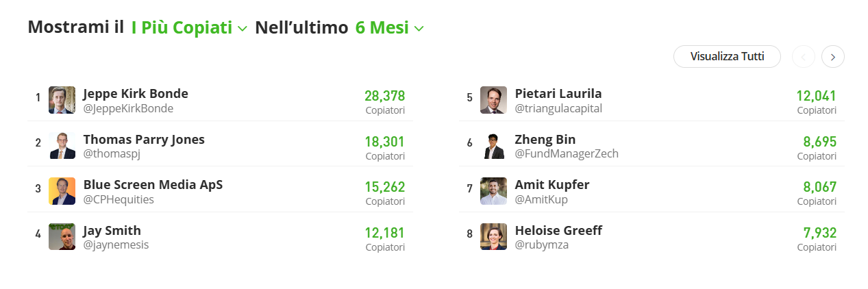Viewport: 868px width, 289px height.
Task: Click Thomas Parry Jones's avatar
Action: pos(62,146)
